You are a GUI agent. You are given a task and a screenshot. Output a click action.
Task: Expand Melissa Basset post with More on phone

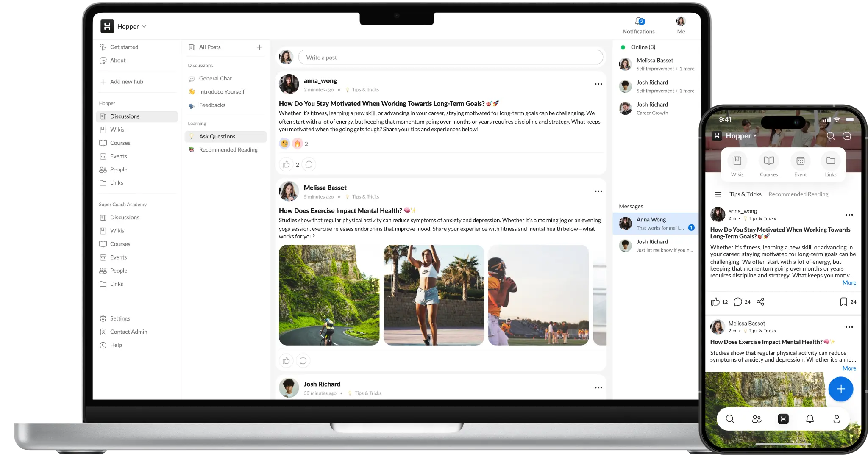(849, 368)
